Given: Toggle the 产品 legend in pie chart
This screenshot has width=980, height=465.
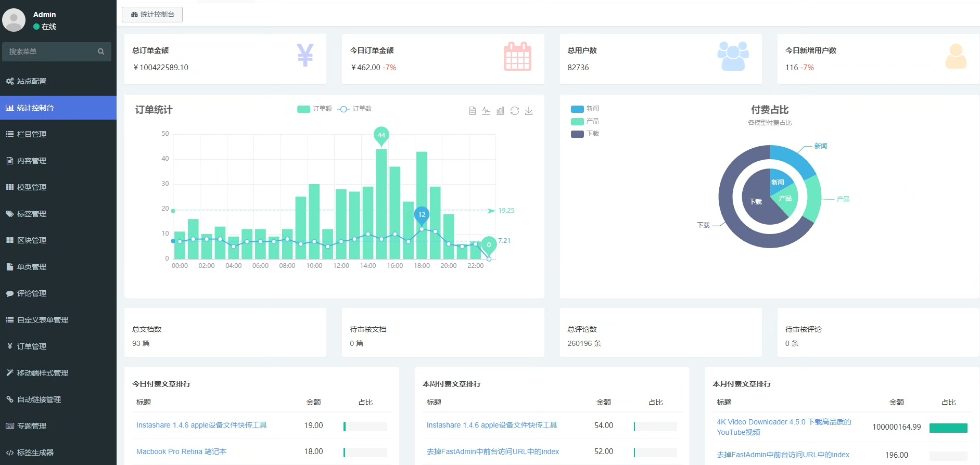Looking at the screenshot, I should click(x=585, y=121).
